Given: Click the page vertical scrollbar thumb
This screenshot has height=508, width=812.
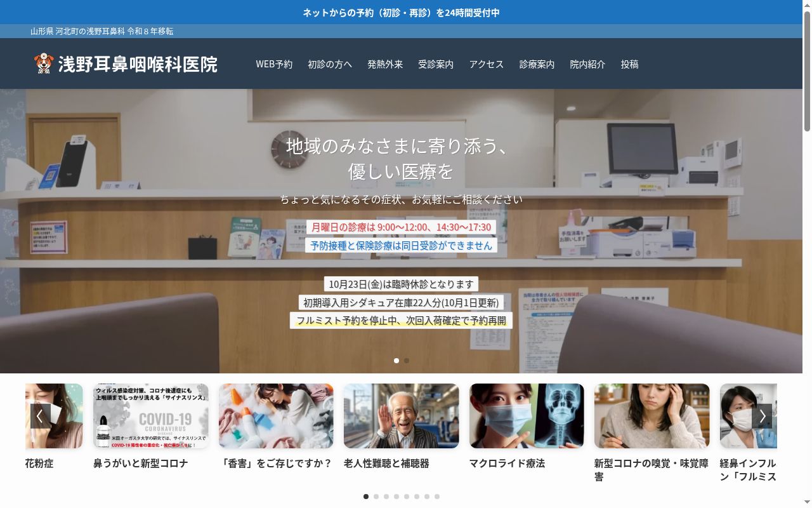Looking at the screenshot, I should click(807, 72).
